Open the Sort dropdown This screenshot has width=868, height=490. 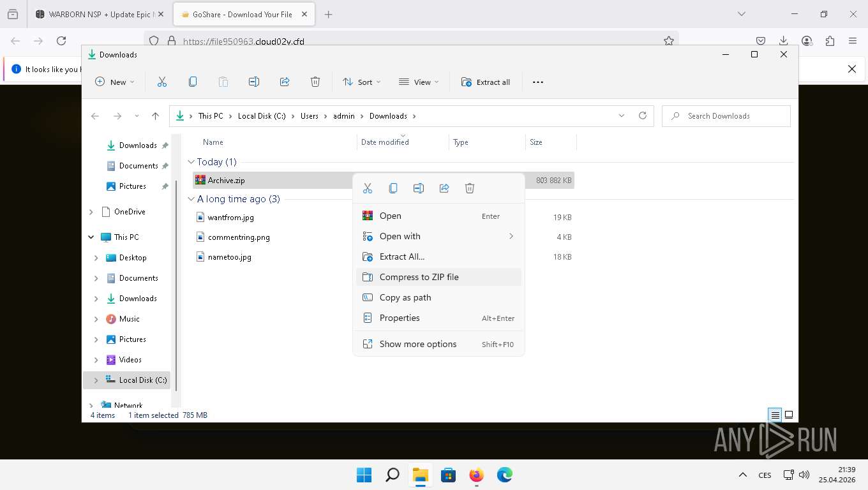pyautogui.click(x=361, y=82)
